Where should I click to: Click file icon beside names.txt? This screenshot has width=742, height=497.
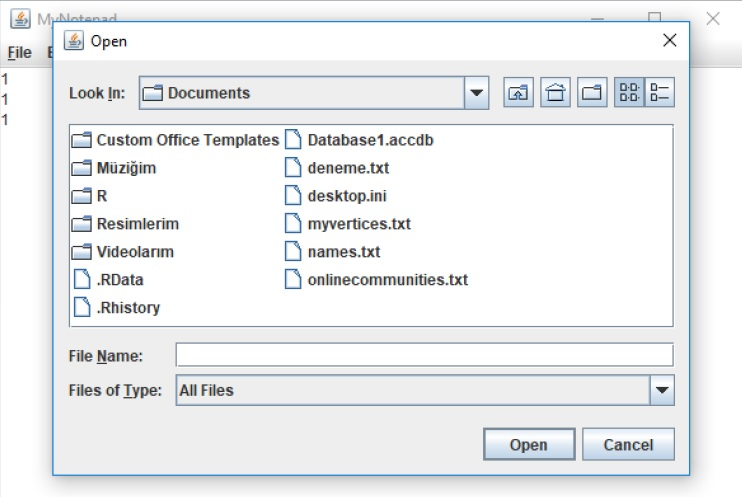pos(293,251)
